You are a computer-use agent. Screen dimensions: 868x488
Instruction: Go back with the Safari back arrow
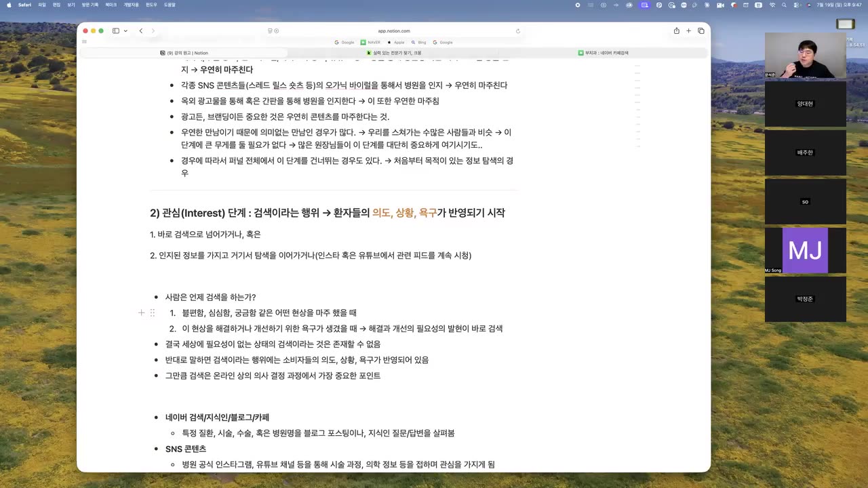click(x=140, y=31)
